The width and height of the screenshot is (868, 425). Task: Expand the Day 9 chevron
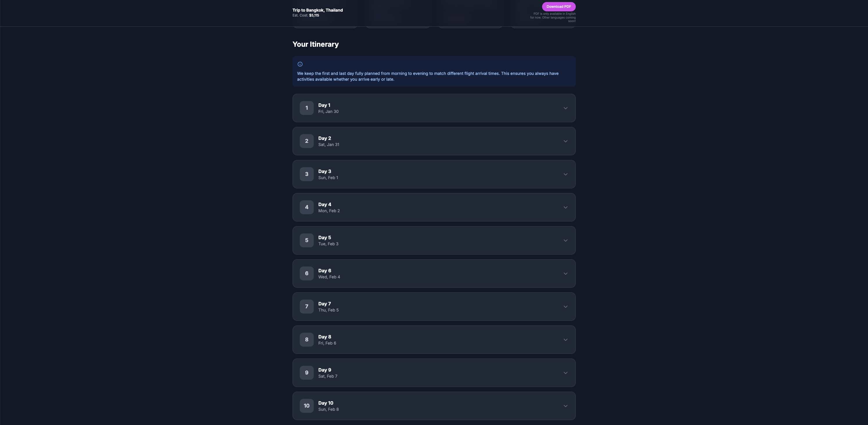click(565, 373)
